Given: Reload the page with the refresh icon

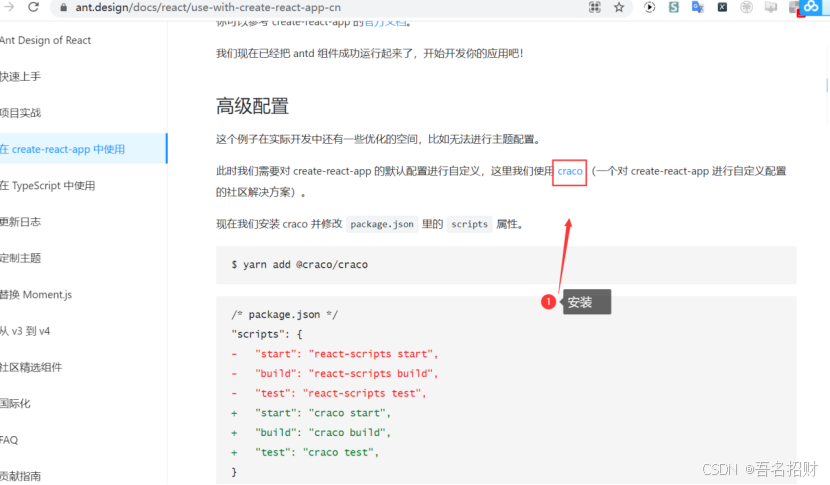Looking at the screenshot, I should pos(33,7).
